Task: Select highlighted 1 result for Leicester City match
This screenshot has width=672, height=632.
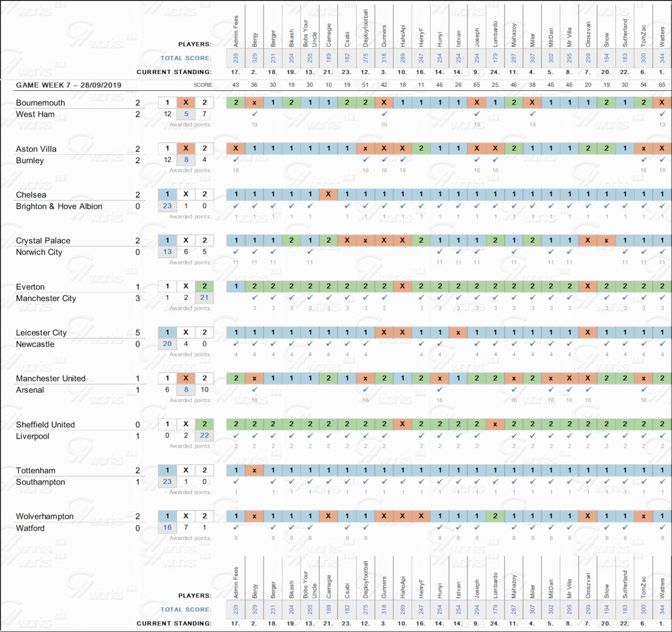Action: pyautogui.click(x=167, y=332)
